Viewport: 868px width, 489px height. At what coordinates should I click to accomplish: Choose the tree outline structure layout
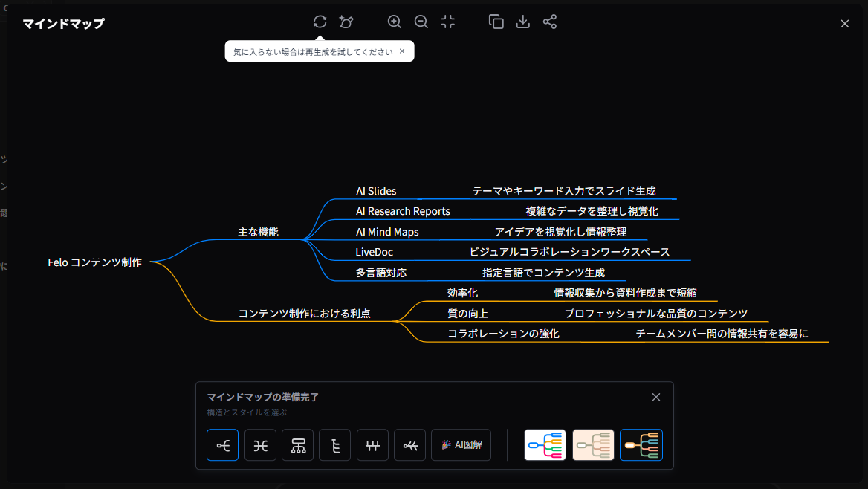click(x=335, y=445)
